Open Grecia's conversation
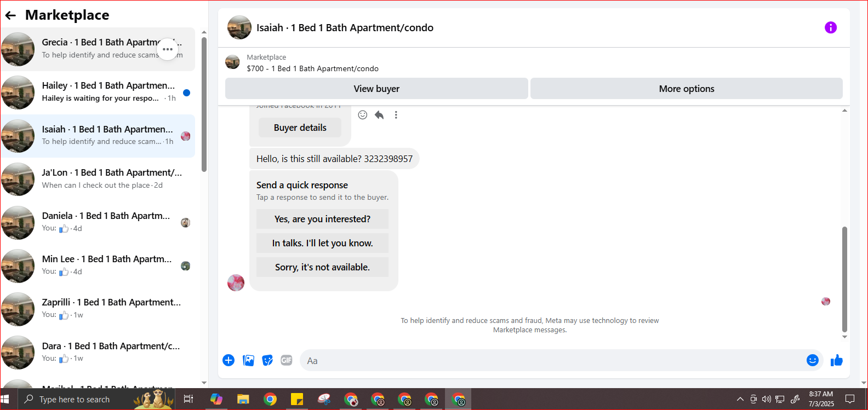The image size is (868, 410). [98, 49]
